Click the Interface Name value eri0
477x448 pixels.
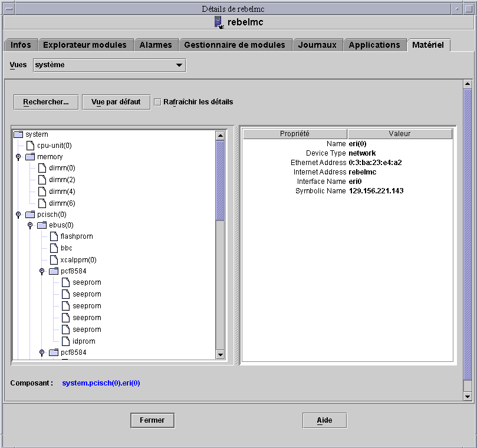click(355, 182)
